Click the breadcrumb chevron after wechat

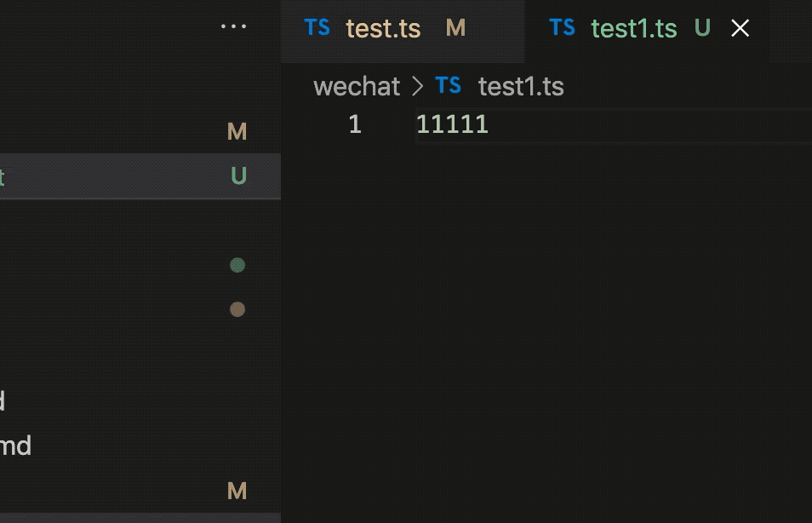pyautogui.click(x=417, y=86)
